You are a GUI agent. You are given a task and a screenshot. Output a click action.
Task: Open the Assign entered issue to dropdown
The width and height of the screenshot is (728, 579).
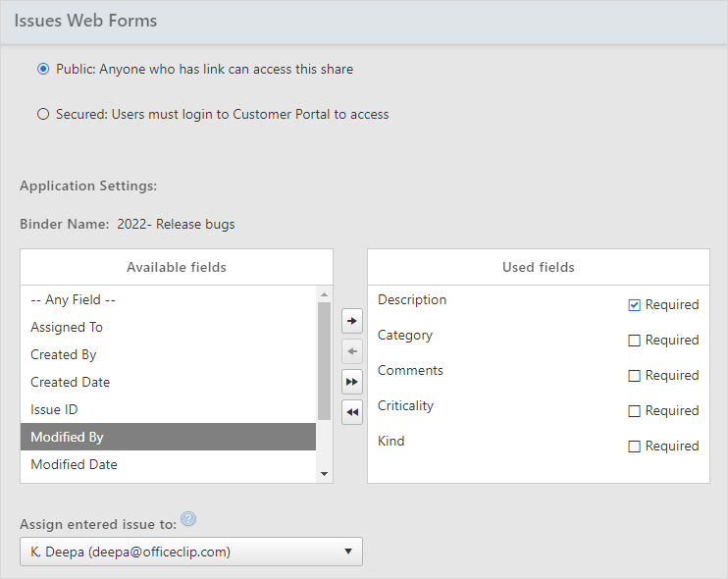[x=190, y=552]
